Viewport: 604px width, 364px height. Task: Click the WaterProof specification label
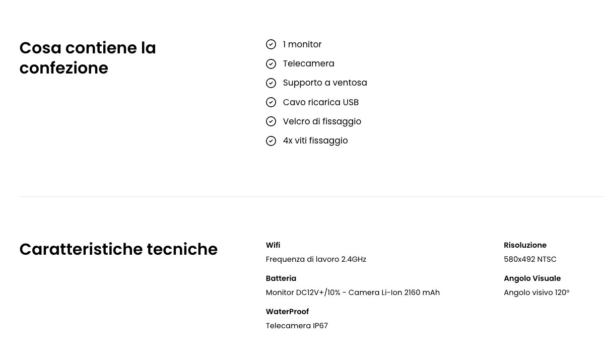tap(287, 312)
